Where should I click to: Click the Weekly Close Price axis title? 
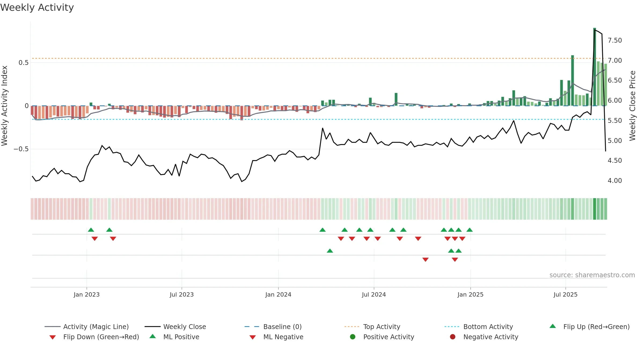click(632, 106)
